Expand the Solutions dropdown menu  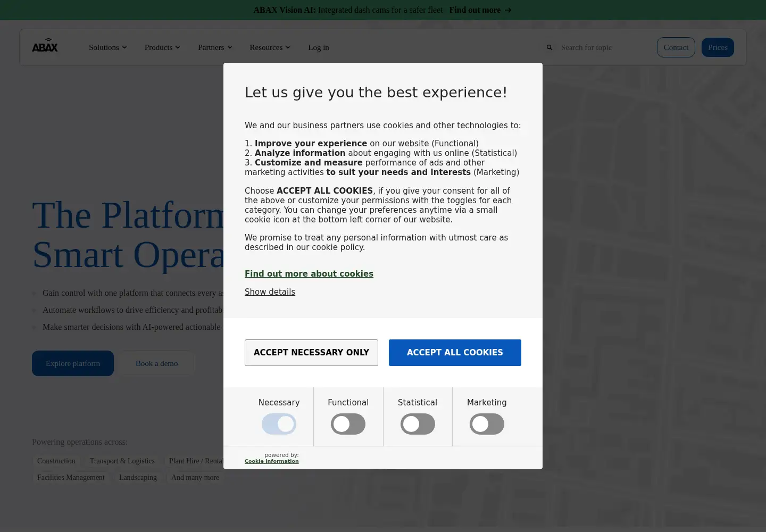(x=108, y=47)
